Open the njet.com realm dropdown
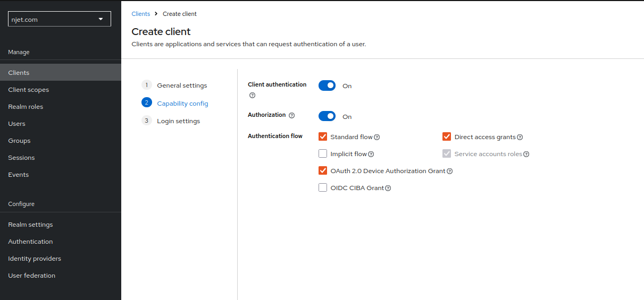Screen dimensions: 644x300 [x=59, y=20]
